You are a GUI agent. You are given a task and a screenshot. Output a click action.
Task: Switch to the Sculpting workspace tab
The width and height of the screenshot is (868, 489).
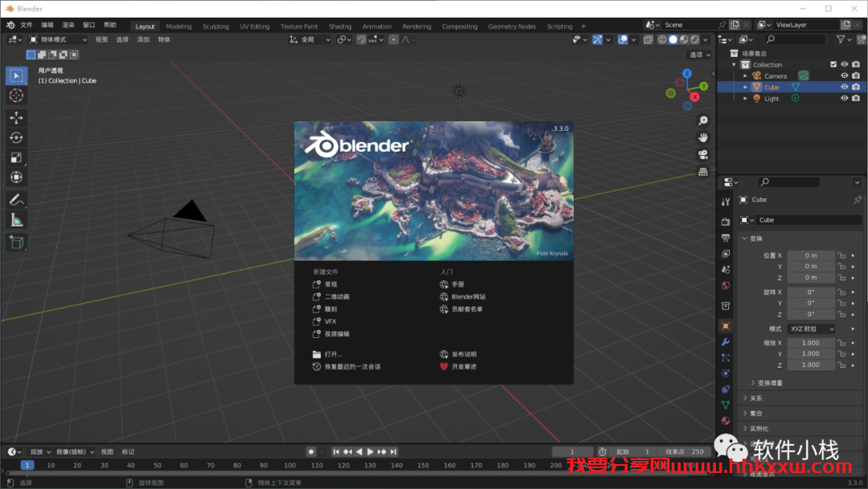(x=216, y=26)
